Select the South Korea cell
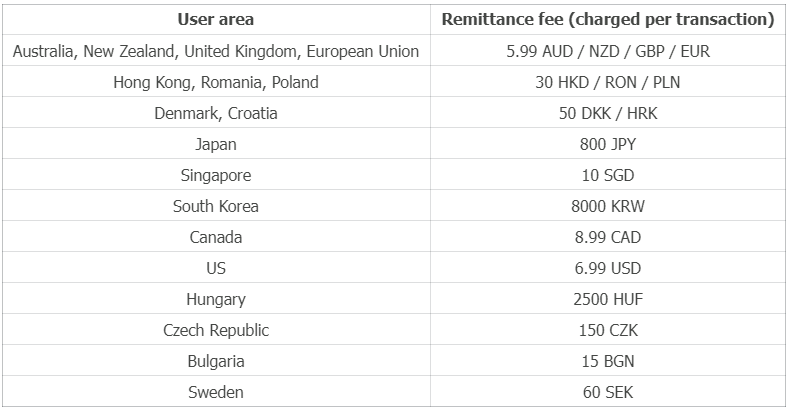Image resolution: width=794 pixels, height=411 pixels. pos(215,206)
